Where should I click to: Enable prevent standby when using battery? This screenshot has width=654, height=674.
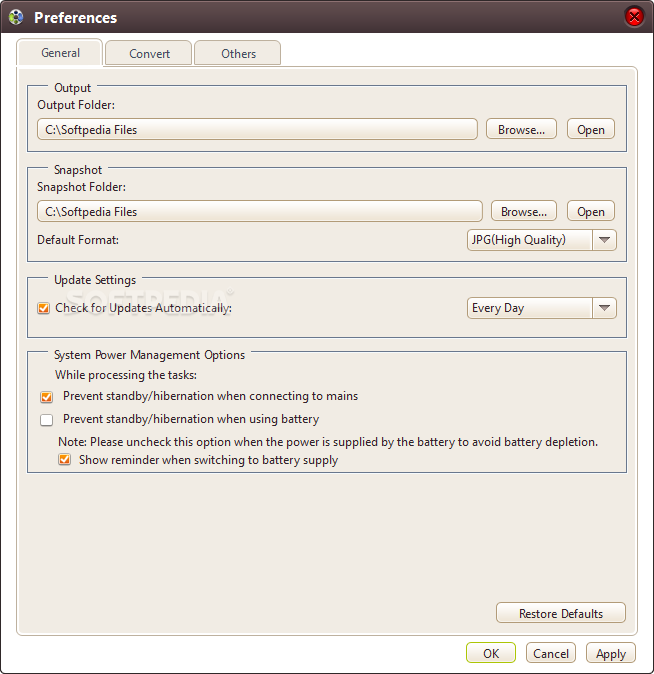tap(46, 420)
